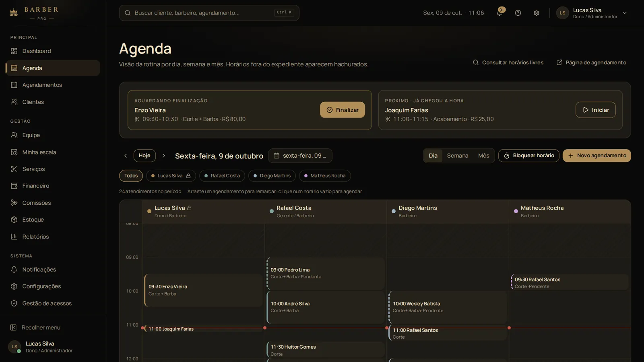This screenshot has height=362, width=644.
Task: Switch to Mês view
Action: (484, 156)
